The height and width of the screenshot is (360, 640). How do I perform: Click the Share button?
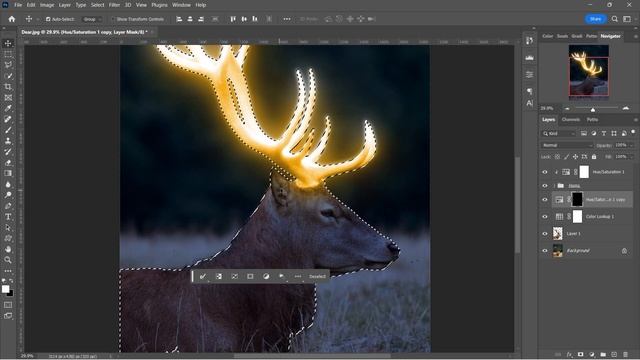(x=596, y=19)
